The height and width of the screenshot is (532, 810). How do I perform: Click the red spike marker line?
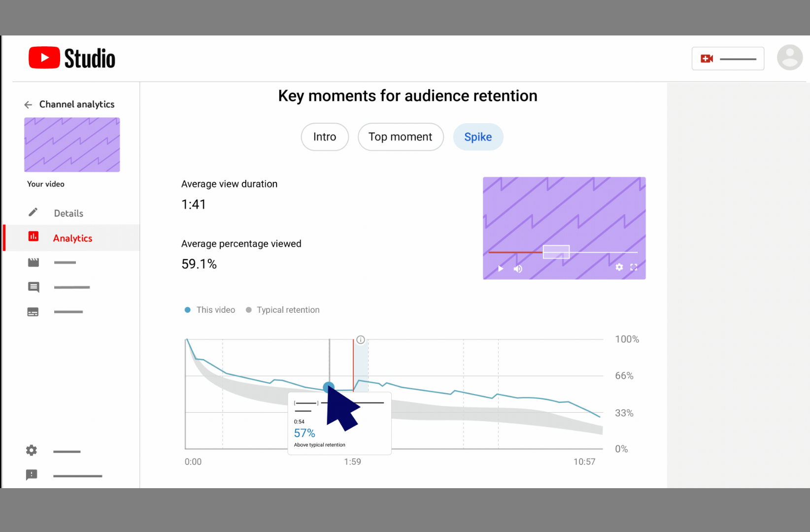pos(353,365)
